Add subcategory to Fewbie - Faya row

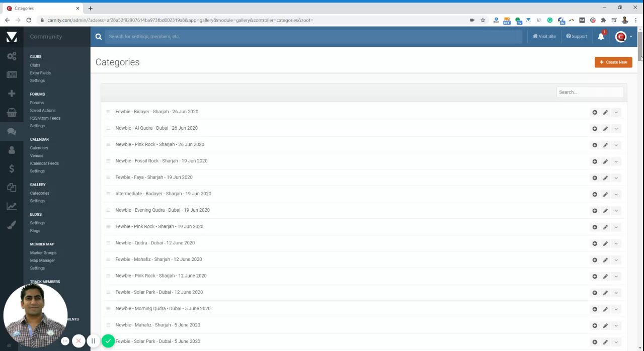[595, 178]
